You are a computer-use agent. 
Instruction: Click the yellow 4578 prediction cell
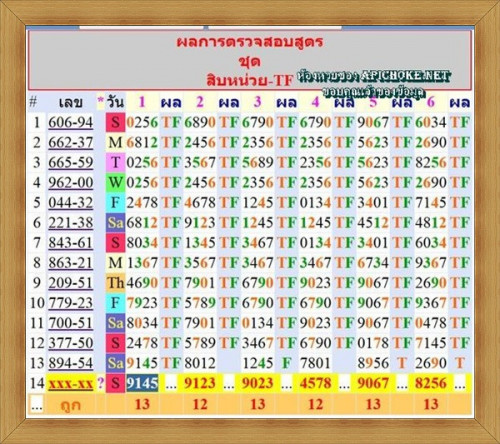(315, 383)
